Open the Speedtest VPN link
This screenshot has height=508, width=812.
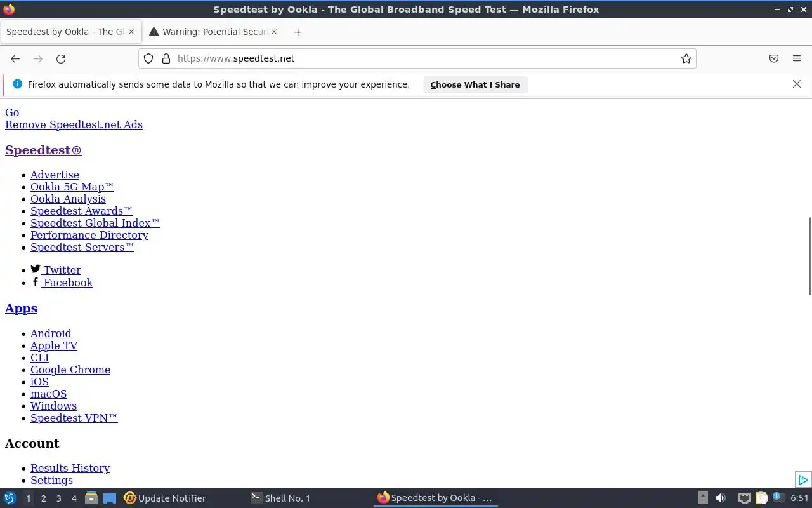tap(74, 418)
